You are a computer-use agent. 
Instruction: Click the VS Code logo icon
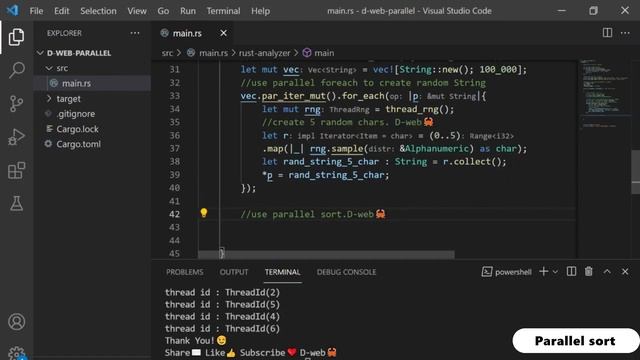[13, 10]
